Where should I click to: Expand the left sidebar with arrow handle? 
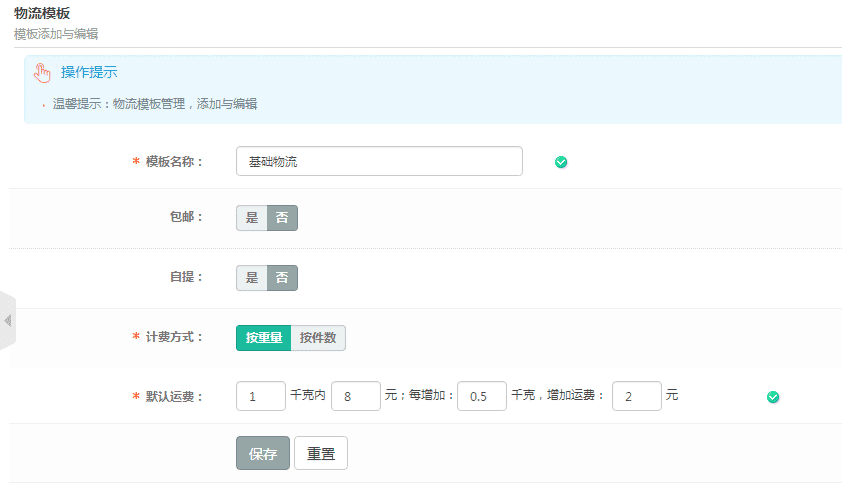7,321
